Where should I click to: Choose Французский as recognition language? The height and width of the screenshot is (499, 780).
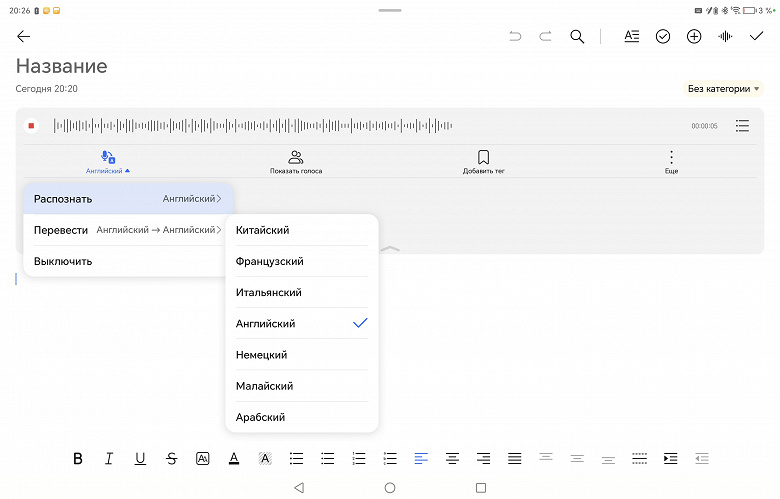[x=301, y=261]
